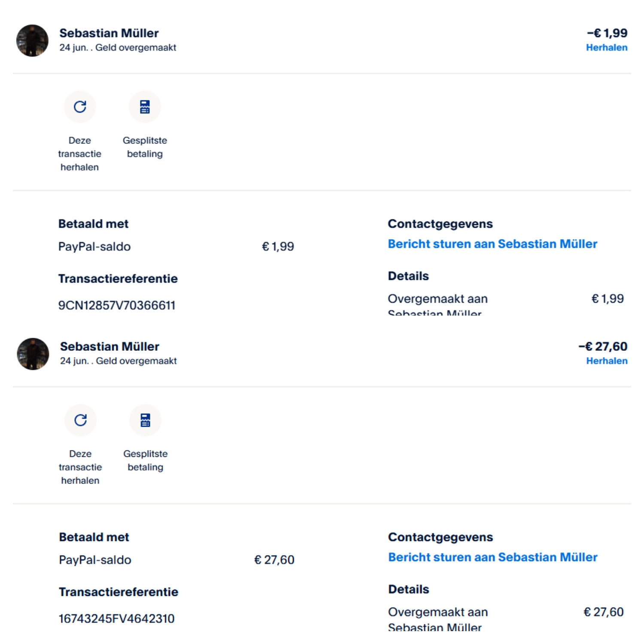Viewport: 644px width, 644px height.
Task: Click transaction reference 9CN12857V70366611
Action: pos(117,305)
